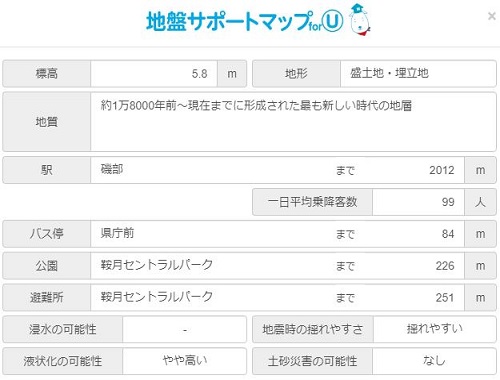Click the station name 磯部

pyautogui.click(x=112, y=169)
